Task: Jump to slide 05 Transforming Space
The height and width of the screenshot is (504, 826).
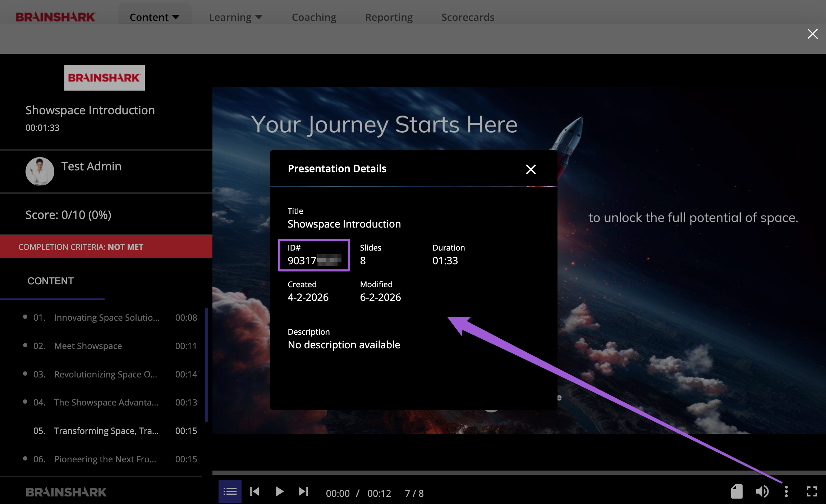Action: (110, 431)
